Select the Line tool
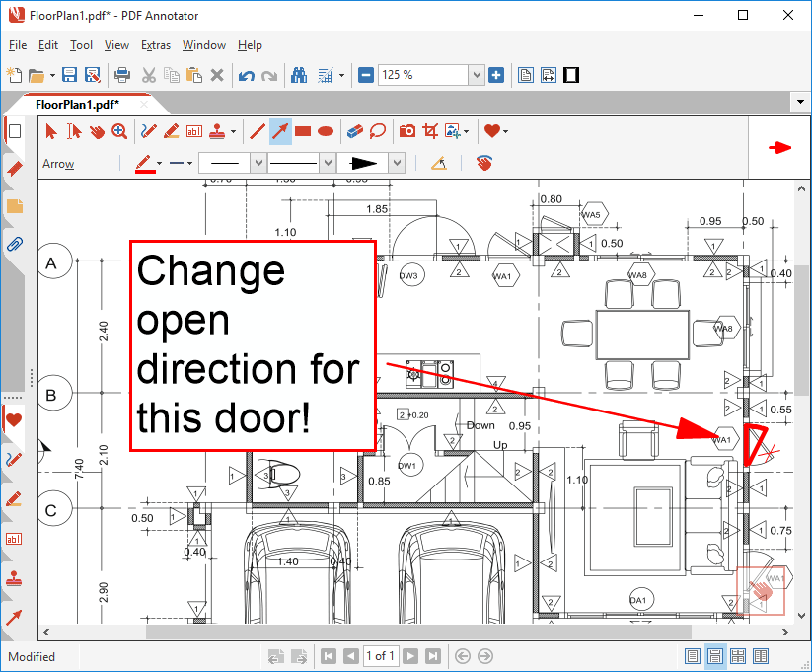The image size is (812, 672). tap(258, 131)
